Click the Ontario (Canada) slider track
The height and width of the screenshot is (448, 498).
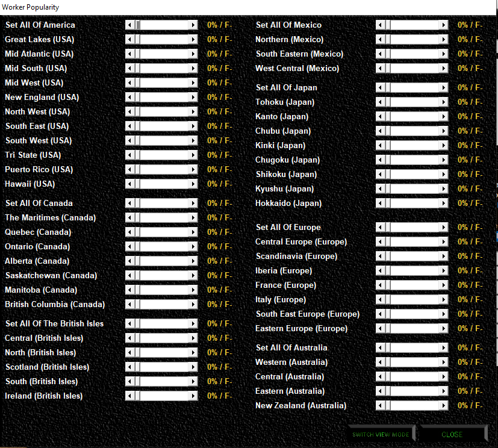click(x=164, y=247)
